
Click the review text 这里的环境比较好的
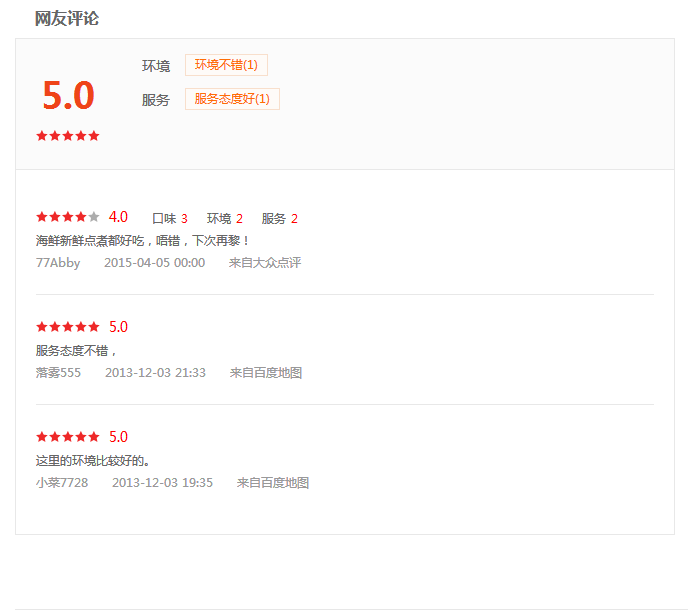pos(93,461)
